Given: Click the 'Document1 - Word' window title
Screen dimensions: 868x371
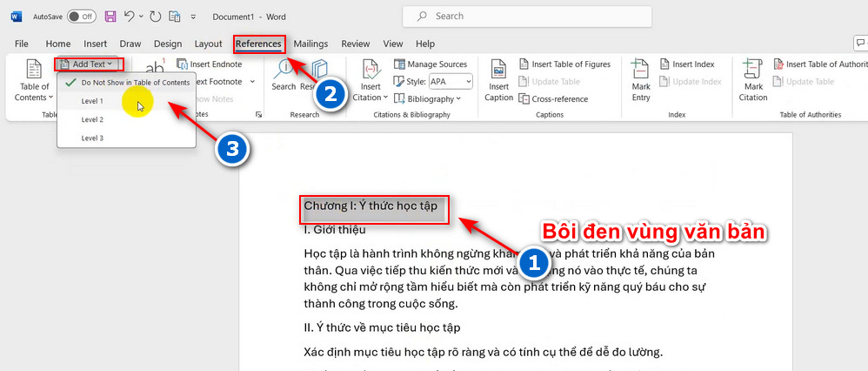Looking at the screenshot, I should [x=249, y=17].
